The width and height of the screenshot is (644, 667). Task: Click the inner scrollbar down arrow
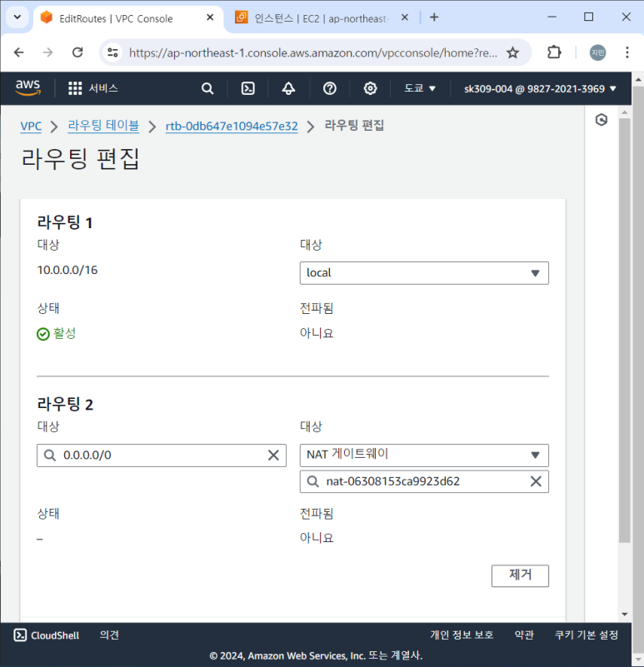624,615
